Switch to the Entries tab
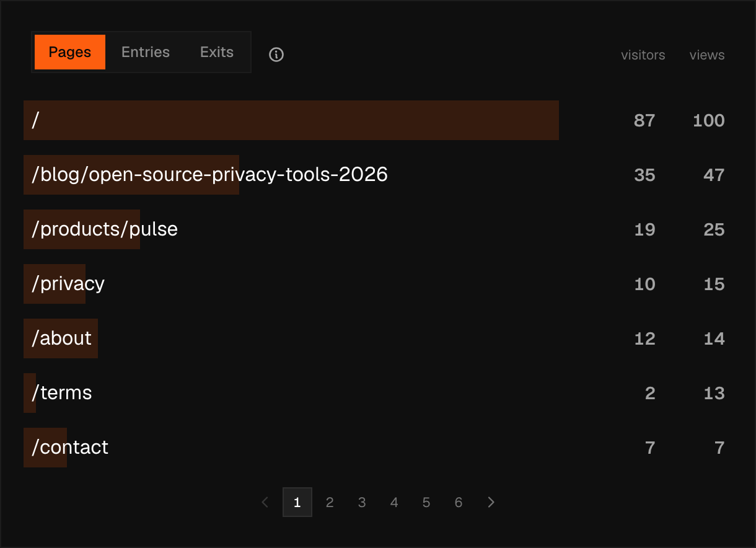The width and height of the screenshot is (756, 548). pos(146,52)
